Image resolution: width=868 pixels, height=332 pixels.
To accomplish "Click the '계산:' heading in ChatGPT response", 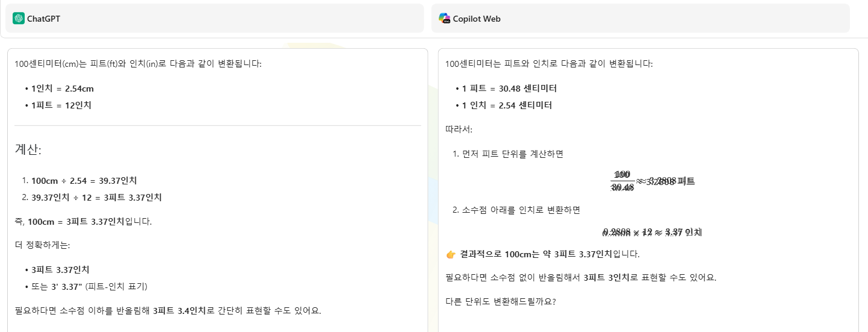I will [x=28, y=149].
